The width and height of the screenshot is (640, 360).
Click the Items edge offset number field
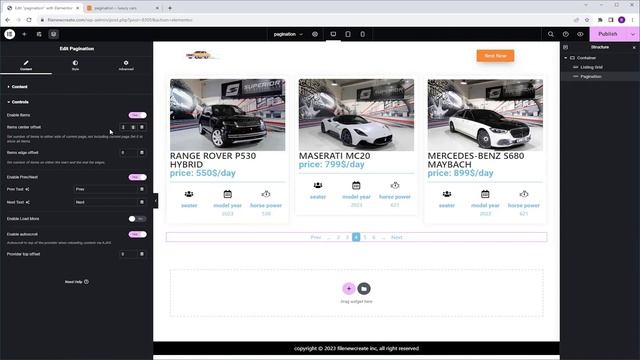(128, 153)
